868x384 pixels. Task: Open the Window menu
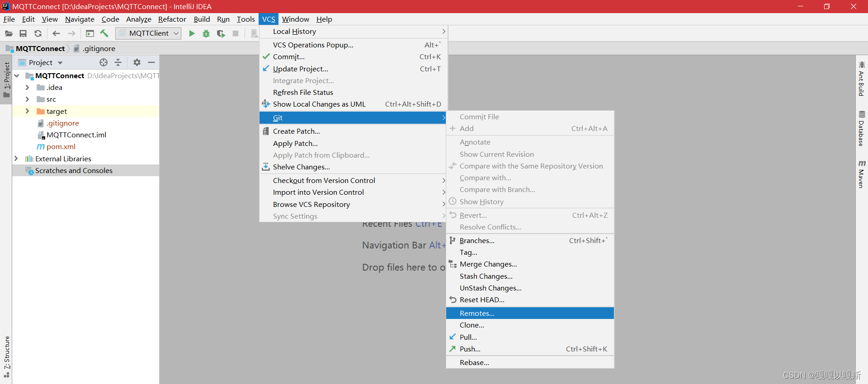[295, 19]
